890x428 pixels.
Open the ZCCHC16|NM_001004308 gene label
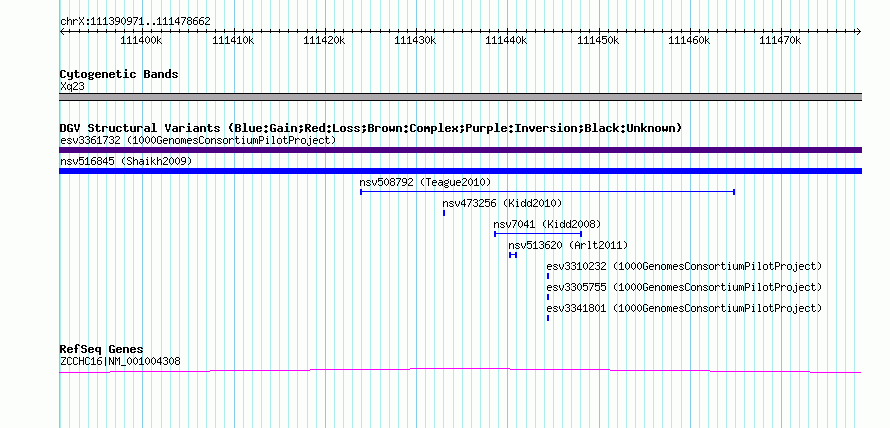[120, 361]
